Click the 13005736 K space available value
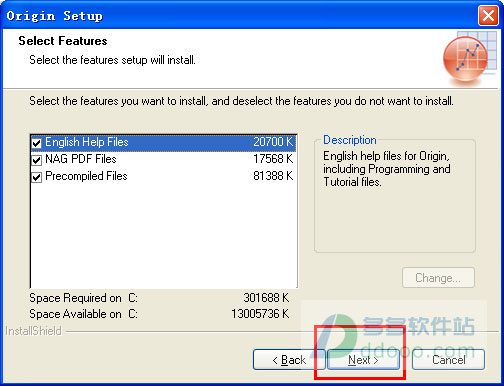The width and height of the screenshot is (504, 386). click(x=260, y=314)
